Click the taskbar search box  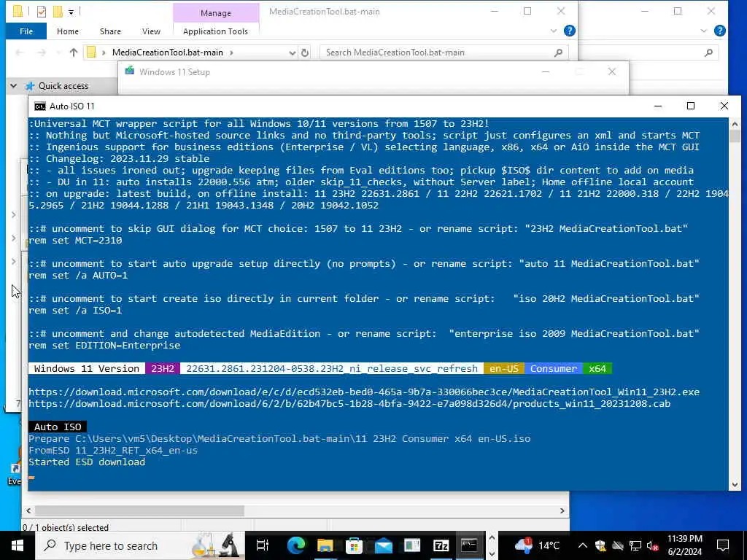tap(140, 545)
